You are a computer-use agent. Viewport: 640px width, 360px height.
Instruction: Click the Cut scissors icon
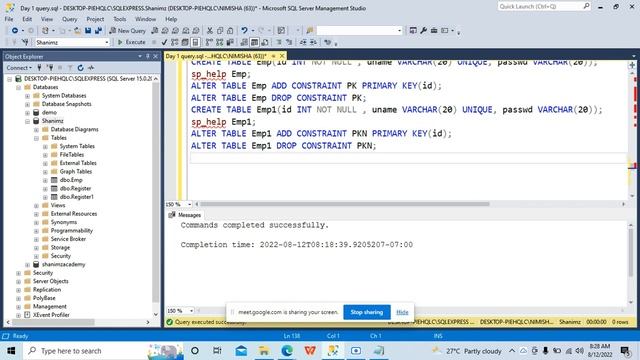click(x=210, y=31)
